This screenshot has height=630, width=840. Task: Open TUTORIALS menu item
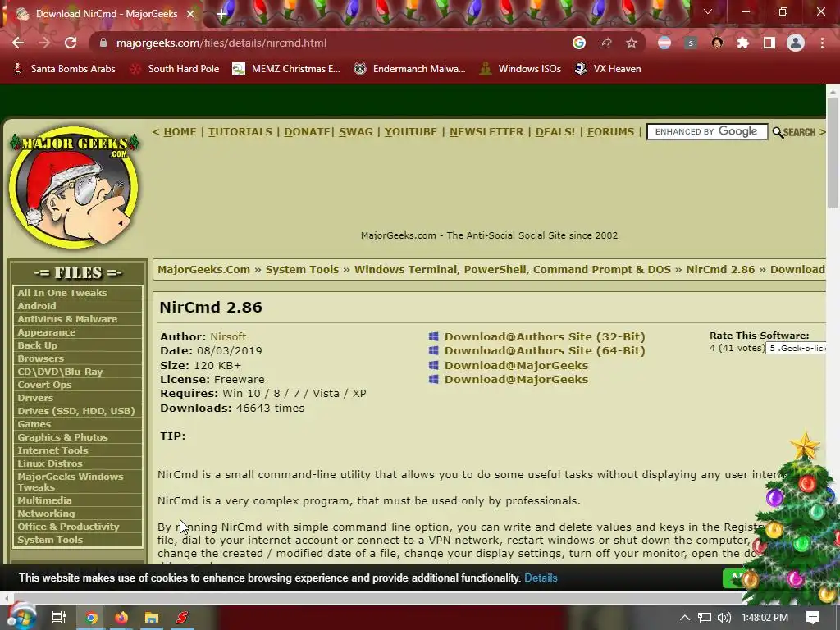[240, 132]
